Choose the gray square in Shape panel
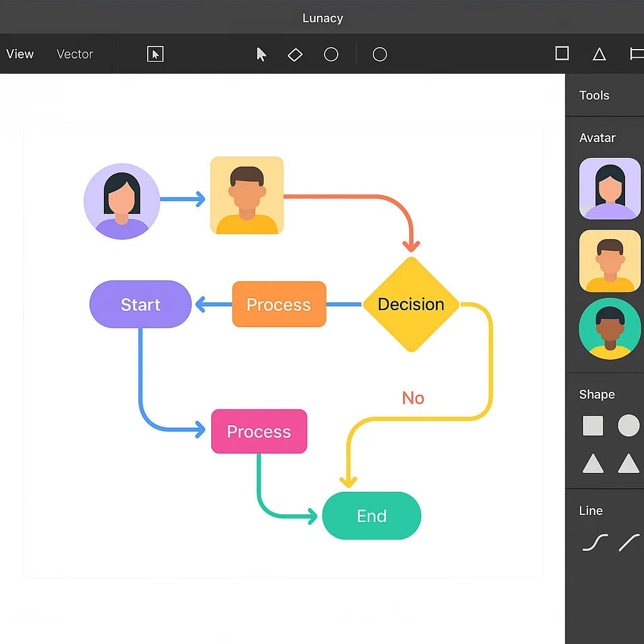This screenshot has width=644, height=644. pos(592,426)
